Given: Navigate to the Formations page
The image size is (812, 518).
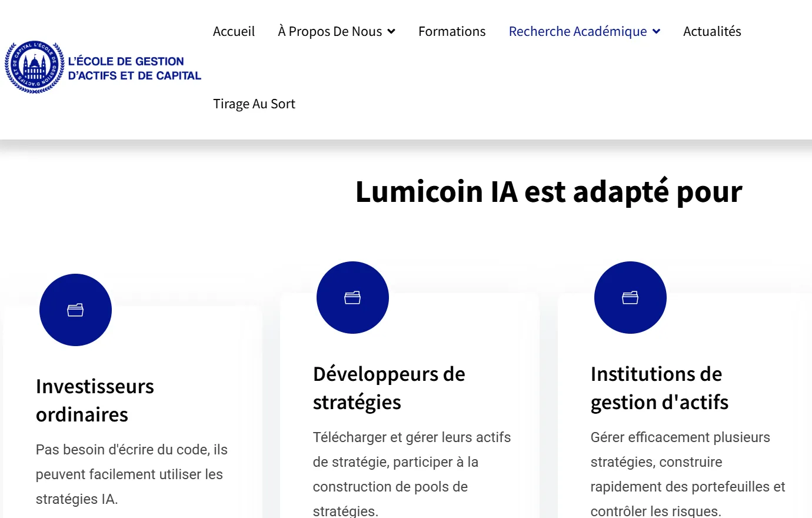Looking at the screenshot, I should [x=452, y=31].
